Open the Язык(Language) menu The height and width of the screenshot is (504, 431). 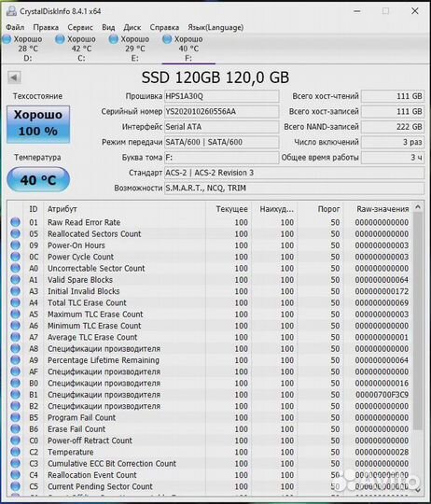point(215,27)
